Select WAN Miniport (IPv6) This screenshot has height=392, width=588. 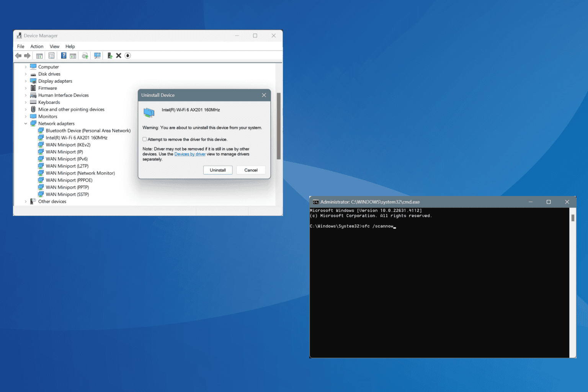[67, 159]
